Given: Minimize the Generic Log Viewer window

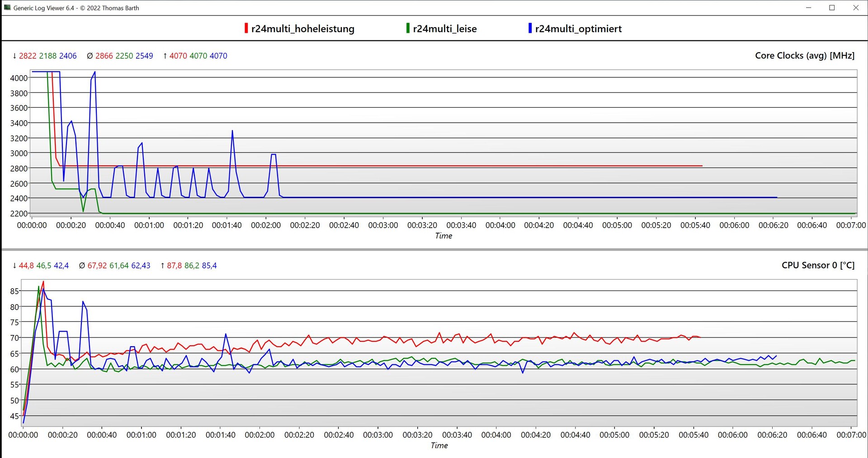Looking at the screenshot, I should pyautogui.click(x=809, y=8).
